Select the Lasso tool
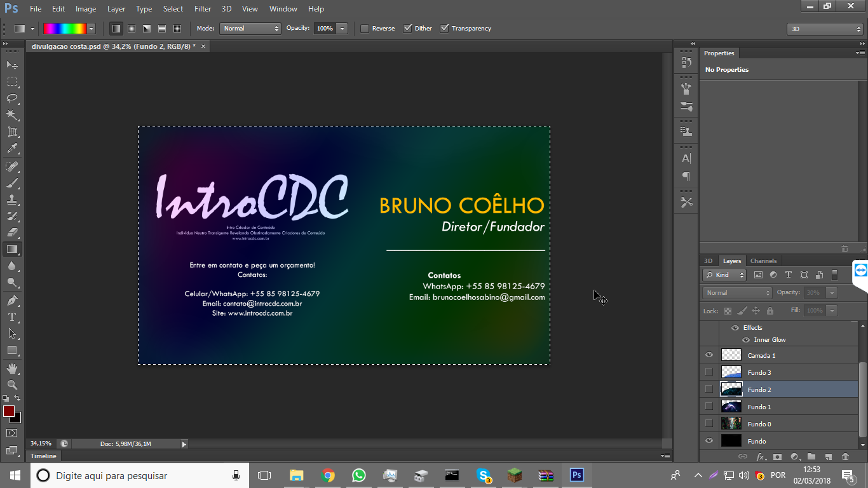This screenshot has width=868, height=488. pyautogui.click(x=12, y=98)
